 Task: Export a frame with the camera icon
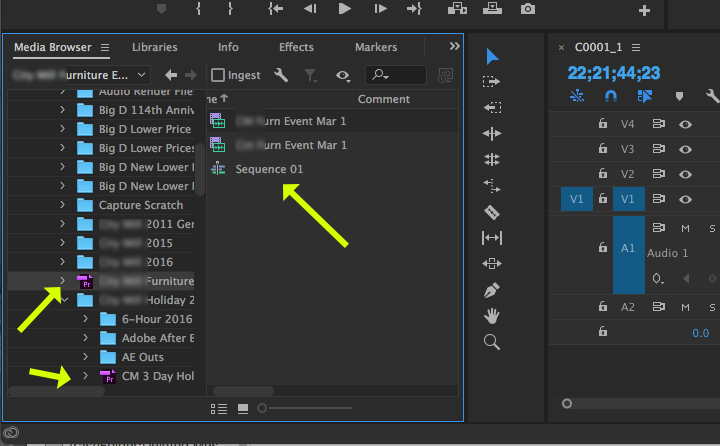point(528,9)
